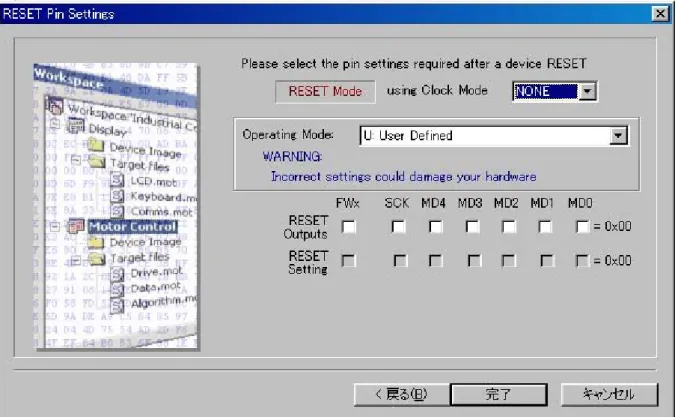Enable MD2 in the RESET Setting row
The height and width of the screenshot is (417, 678).
tap(508, 260)
